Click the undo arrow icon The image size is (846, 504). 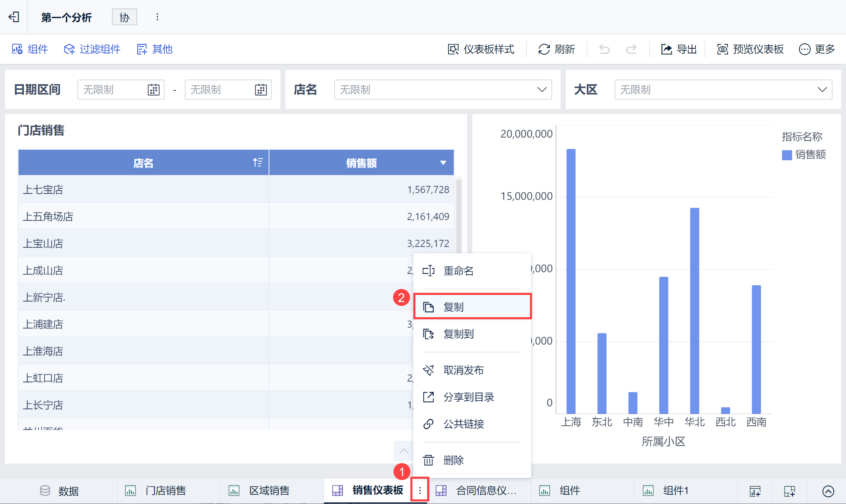click(604, 49)
